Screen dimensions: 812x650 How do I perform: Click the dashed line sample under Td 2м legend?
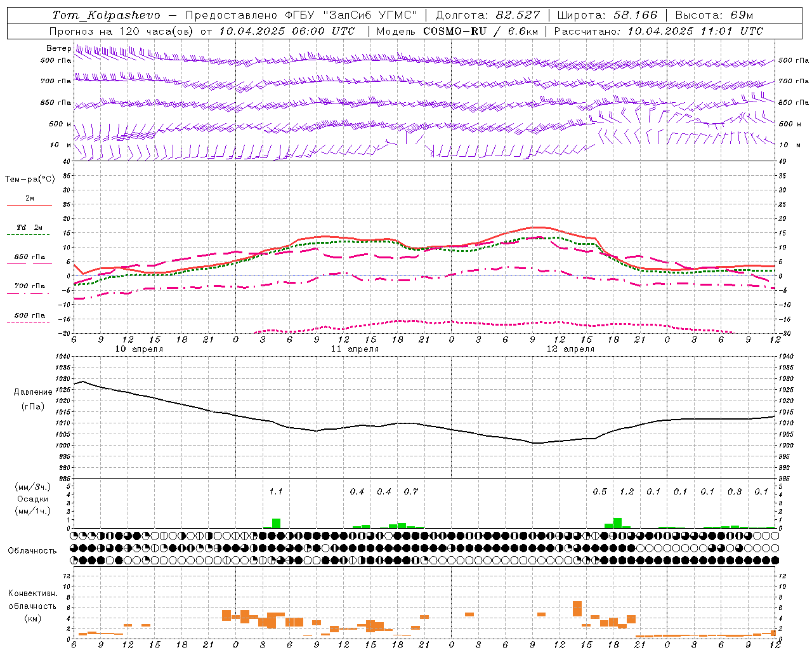click(29, 235)
